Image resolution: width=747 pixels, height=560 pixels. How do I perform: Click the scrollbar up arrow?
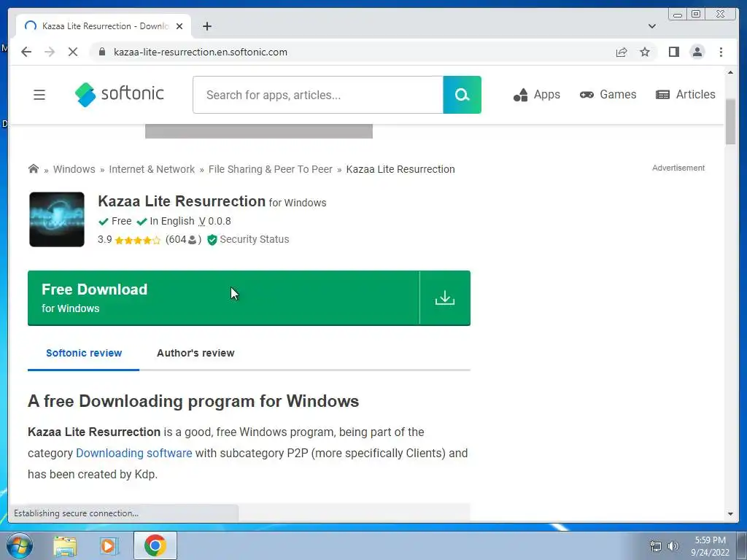pyautogui.click(x=730, y=72)
